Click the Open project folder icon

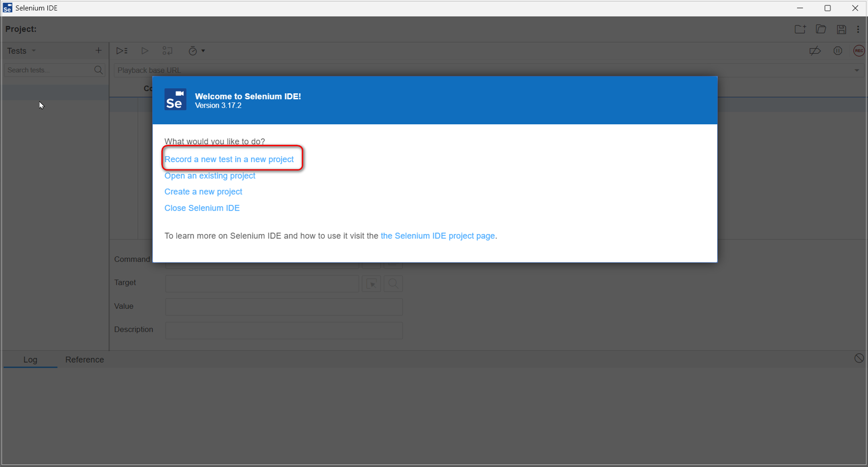coord(821,29)
